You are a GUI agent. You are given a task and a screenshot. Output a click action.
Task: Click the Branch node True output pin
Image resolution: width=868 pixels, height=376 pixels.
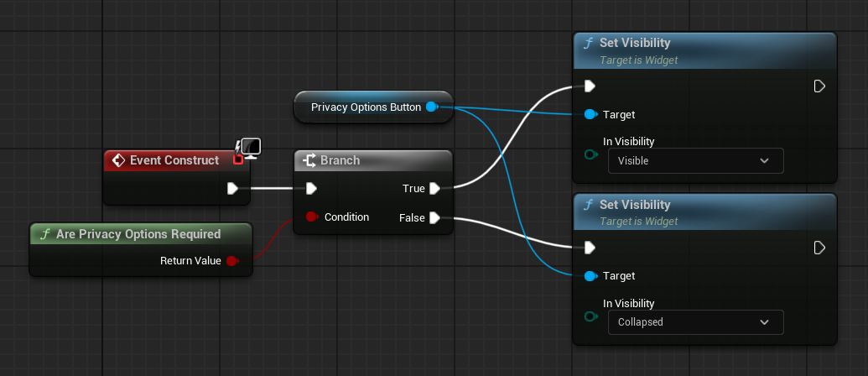pyautogui.click(x=434, y=188)
